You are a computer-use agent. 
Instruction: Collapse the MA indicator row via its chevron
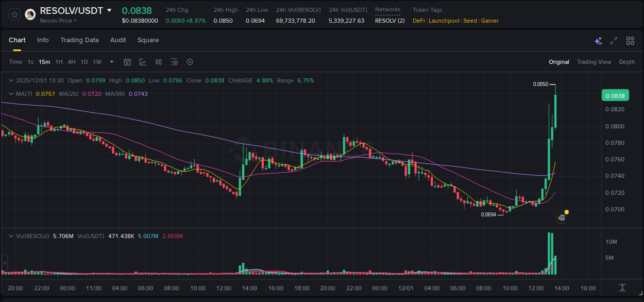(11, 94)
